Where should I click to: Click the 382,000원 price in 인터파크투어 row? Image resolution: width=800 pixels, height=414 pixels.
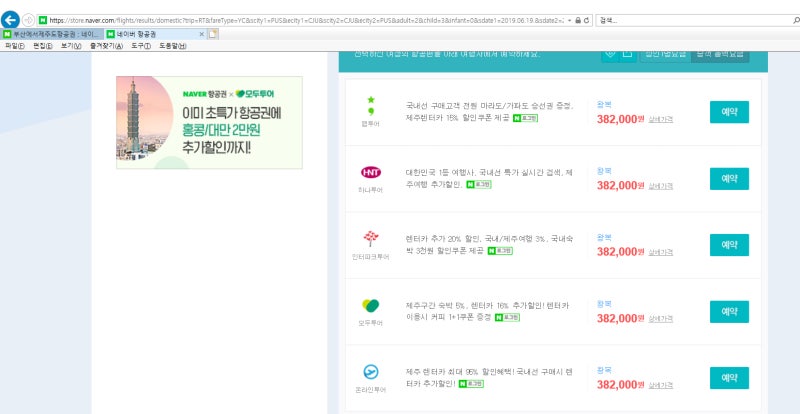[620, 252]
